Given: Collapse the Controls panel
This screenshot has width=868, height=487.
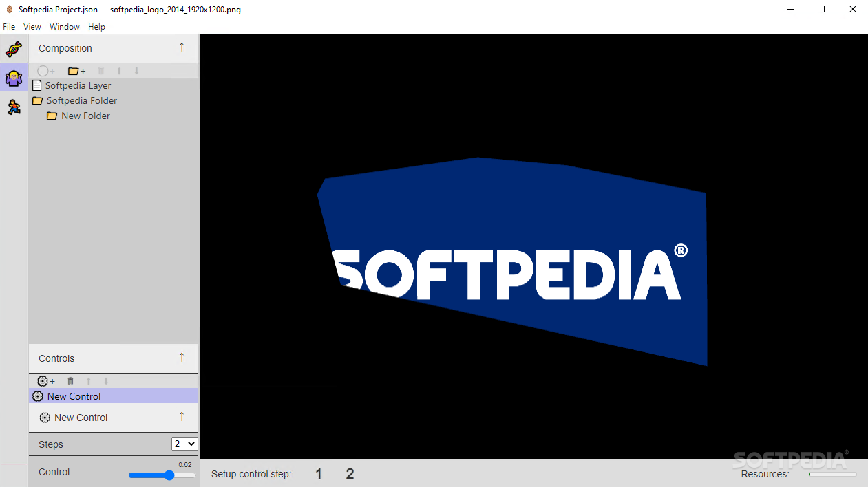Looking at the screenshot, I should point(182,358).
